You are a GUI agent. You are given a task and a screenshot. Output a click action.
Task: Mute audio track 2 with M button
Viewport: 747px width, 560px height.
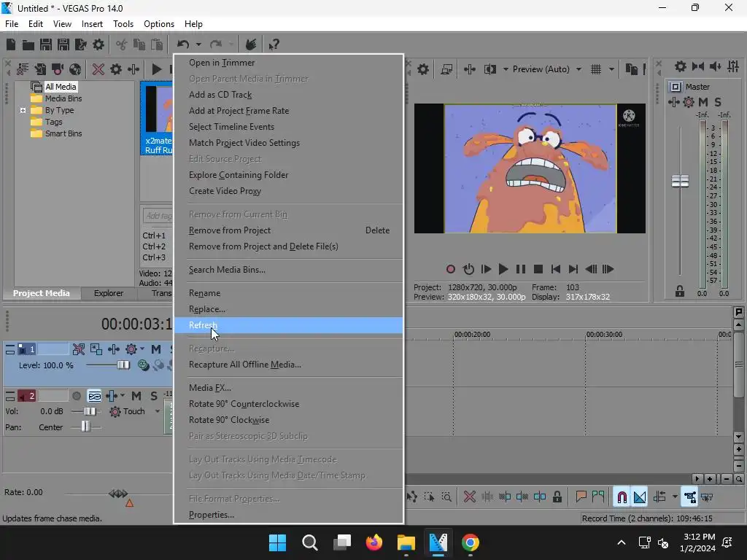pos(136,396)
